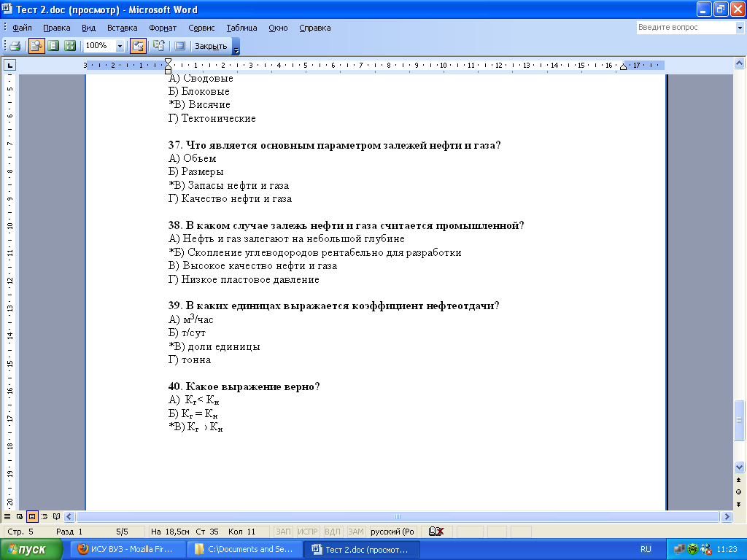Screen dimensions: 747x560
Task: Toggle the Magnifier tool
Action: coord(36,46)
